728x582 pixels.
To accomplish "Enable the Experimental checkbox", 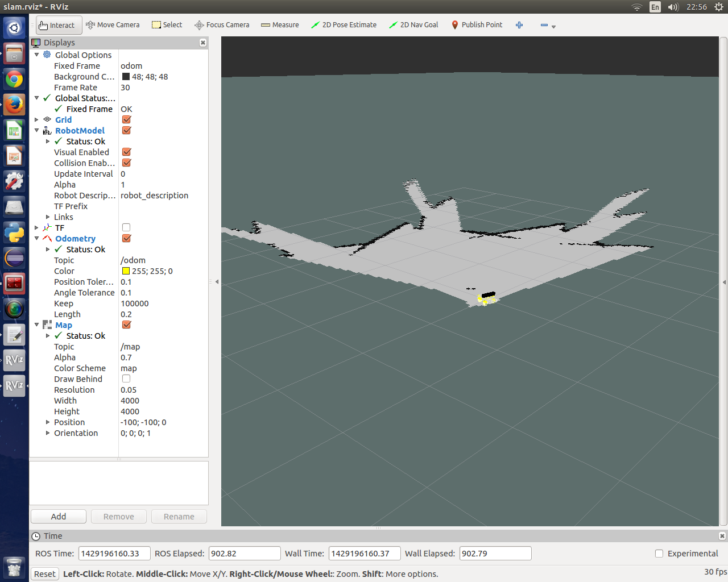I will click(x=659, y=554).
